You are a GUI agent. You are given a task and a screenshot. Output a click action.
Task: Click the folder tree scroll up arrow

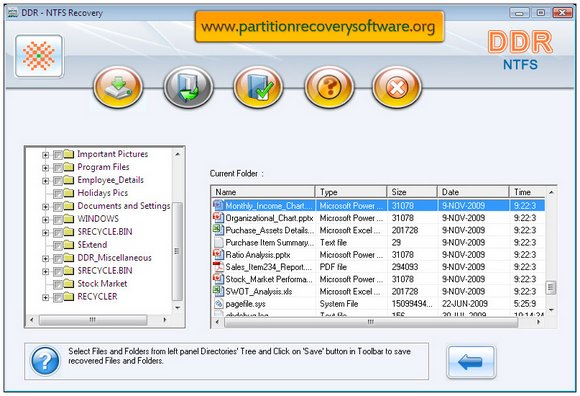pyautogui.click(x=178, y=154)
